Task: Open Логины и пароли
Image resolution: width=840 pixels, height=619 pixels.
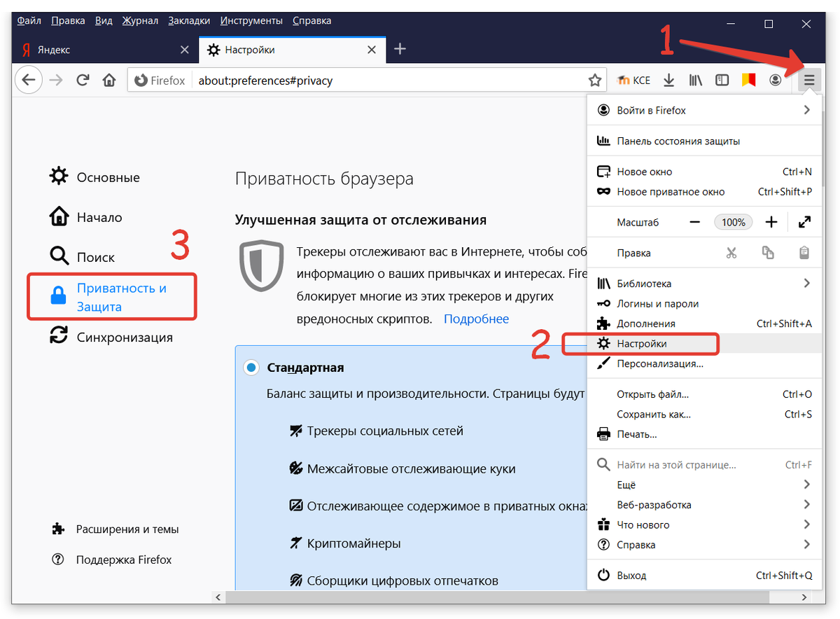Action: (704, 304)
